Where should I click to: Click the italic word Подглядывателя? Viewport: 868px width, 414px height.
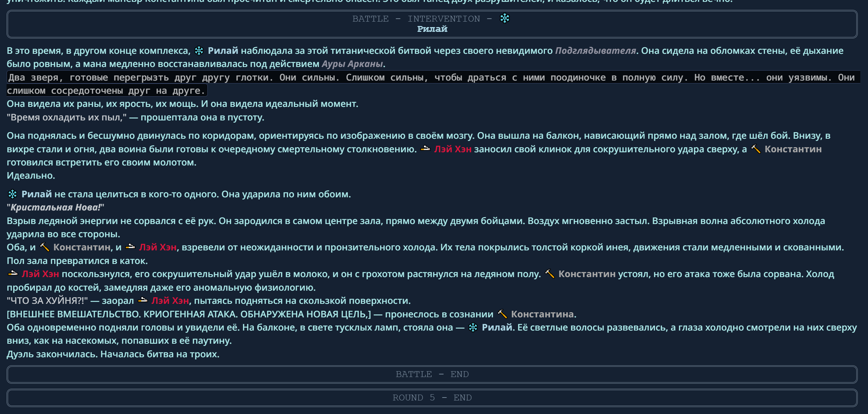coord(595,51)
